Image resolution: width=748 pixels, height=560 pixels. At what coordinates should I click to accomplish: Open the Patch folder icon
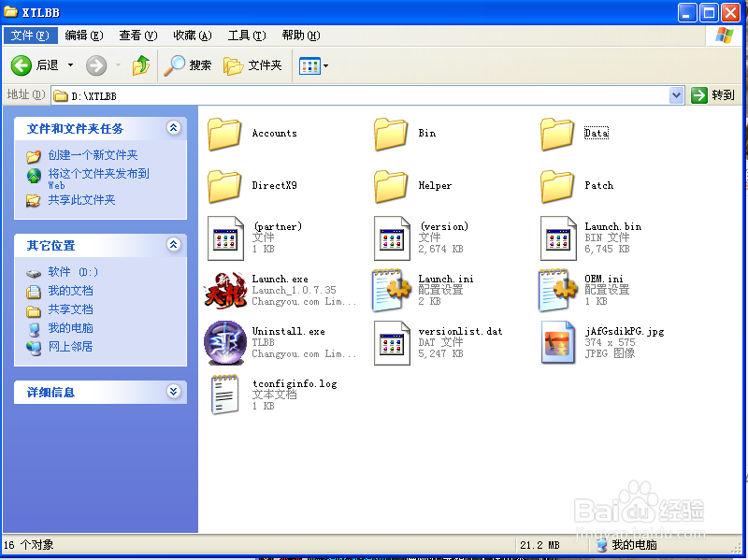tap(557, 186)
